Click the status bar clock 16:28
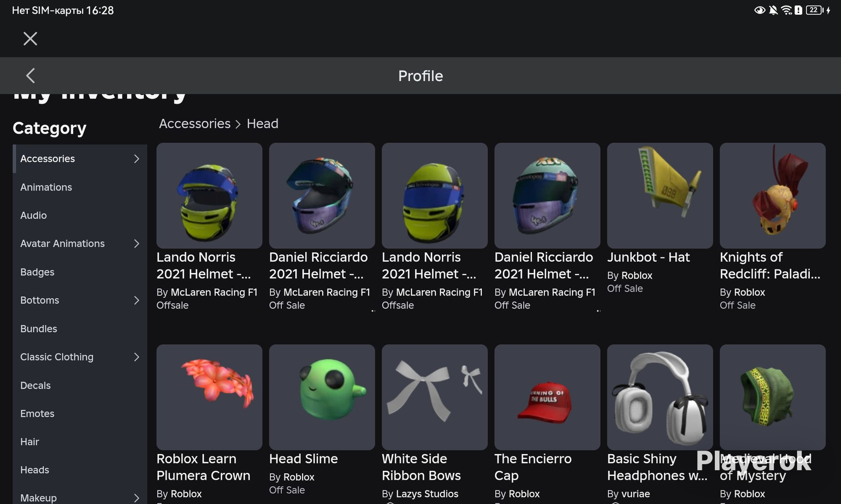 point(100,11)
